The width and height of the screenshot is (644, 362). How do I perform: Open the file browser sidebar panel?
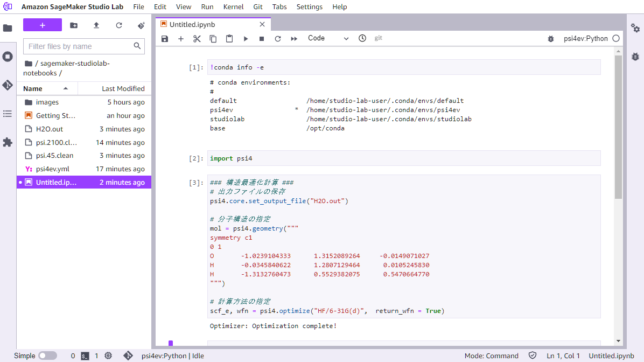coord(8,28)
